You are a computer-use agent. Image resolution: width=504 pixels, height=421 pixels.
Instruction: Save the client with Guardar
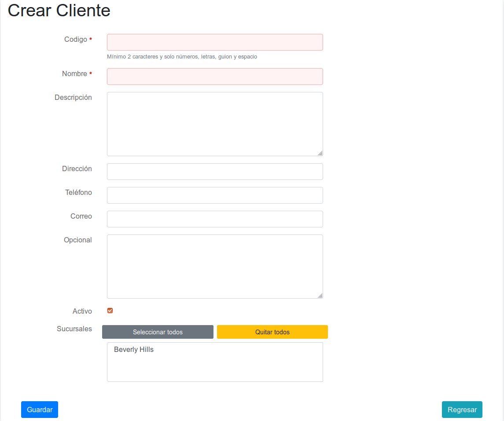pyautogui.click(x=40, y=410)
